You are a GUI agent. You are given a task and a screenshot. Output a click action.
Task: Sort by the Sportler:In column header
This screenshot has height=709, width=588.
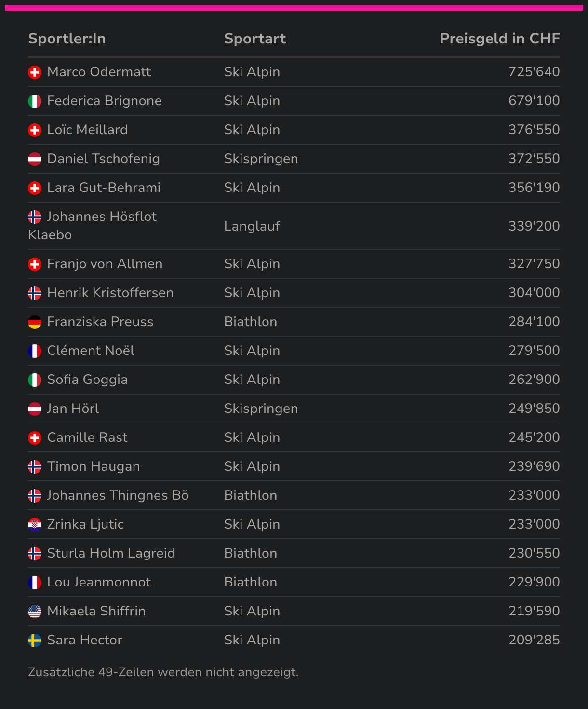click(x=67, y=39)
